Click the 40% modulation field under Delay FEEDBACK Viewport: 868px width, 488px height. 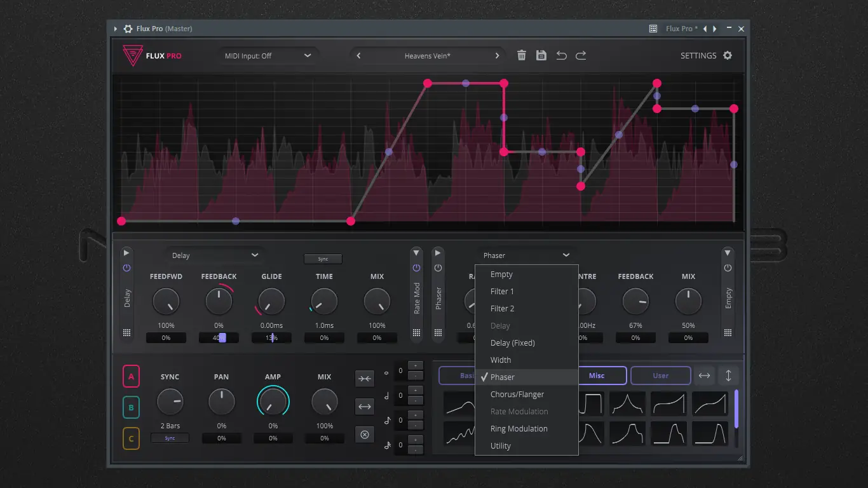(x=219, y=338)
